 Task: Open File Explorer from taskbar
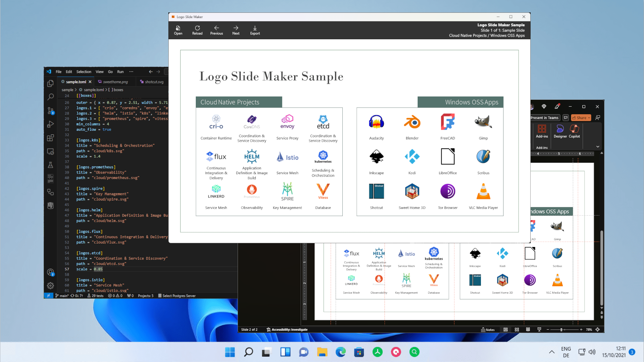[322, 352]
